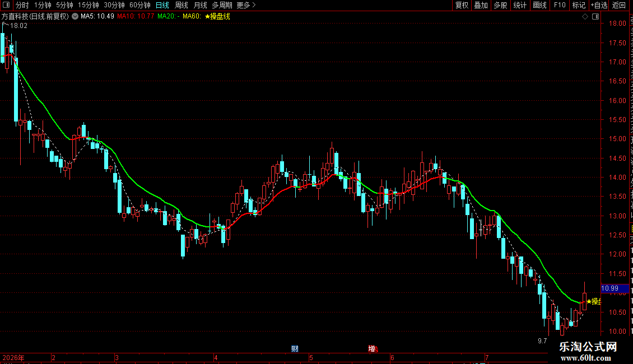Open the 统计 statistics tool
Viewport: 633px width, 364px height.
[520, 5]
